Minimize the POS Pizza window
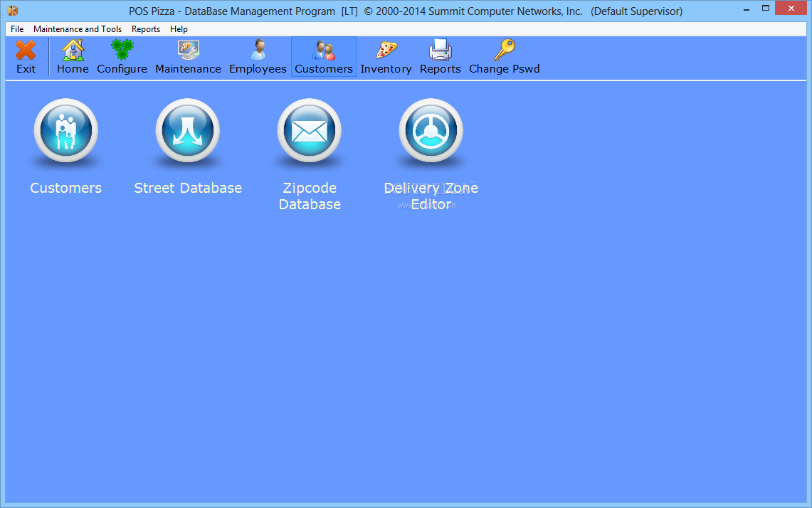Screen dimensions: 812x508 747,9
